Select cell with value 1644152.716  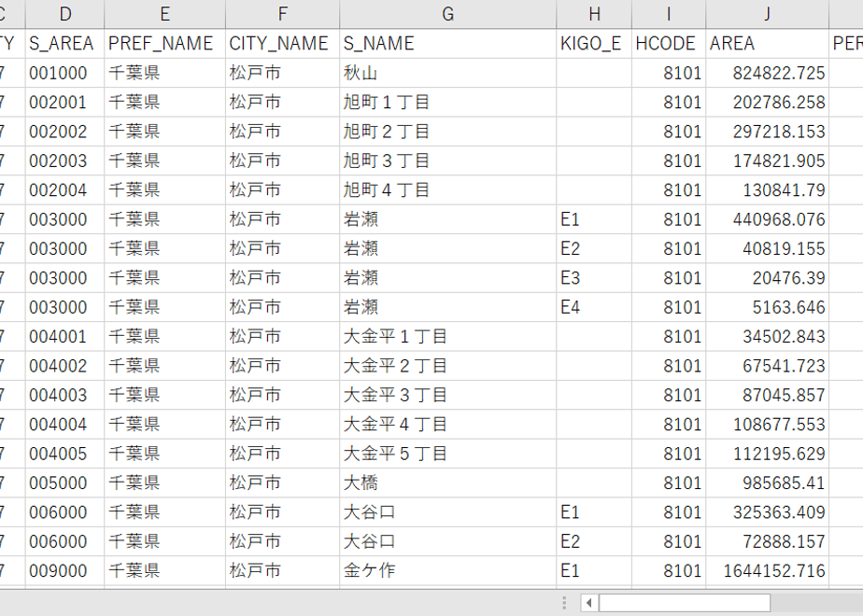coord(767,571)
